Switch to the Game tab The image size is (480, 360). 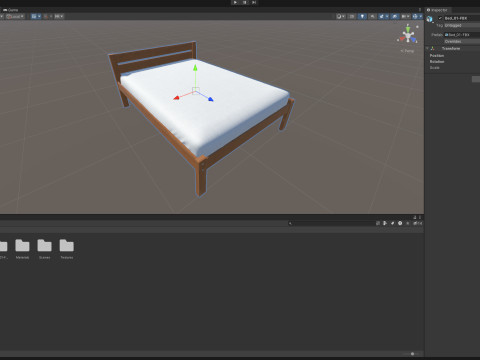11,10
